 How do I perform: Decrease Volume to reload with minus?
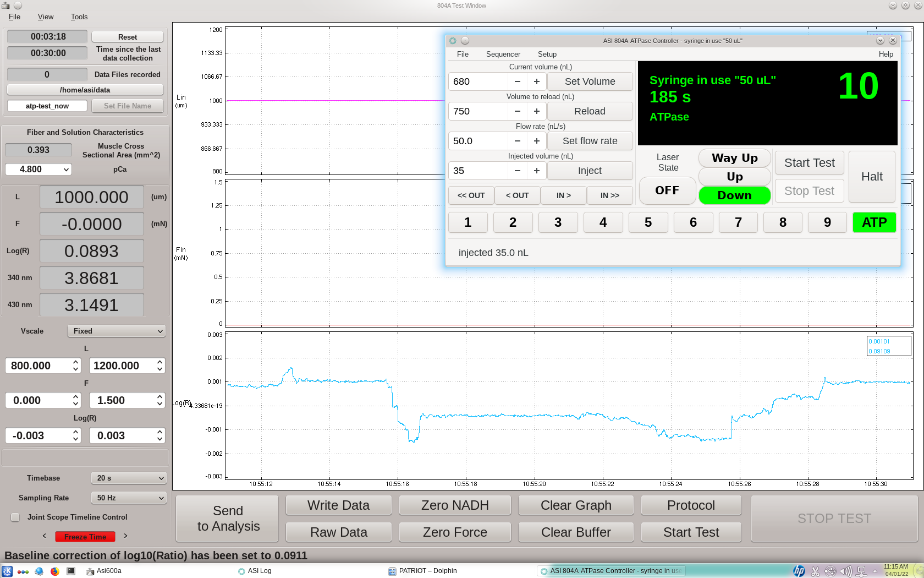[x=517, y=111]
